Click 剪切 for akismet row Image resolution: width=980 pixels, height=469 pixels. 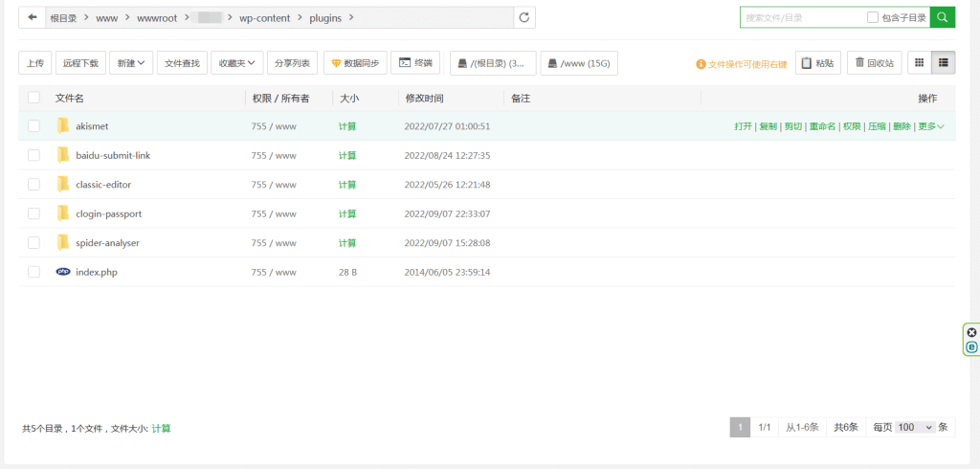click(x=793, y=126)
